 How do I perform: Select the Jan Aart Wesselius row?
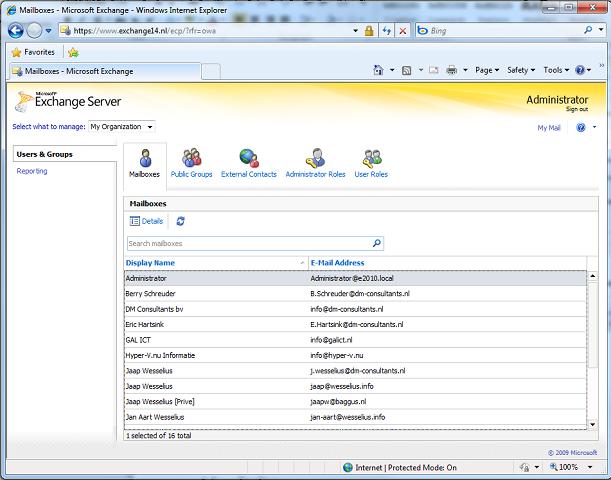tap(355, 417)
